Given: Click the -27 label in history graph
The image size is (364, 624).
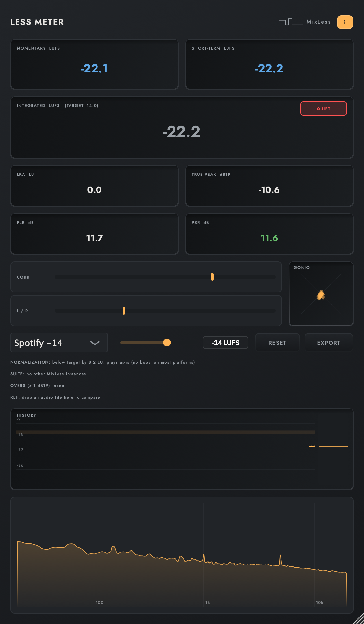Looking at the screenshot, I should coord(20,449).
